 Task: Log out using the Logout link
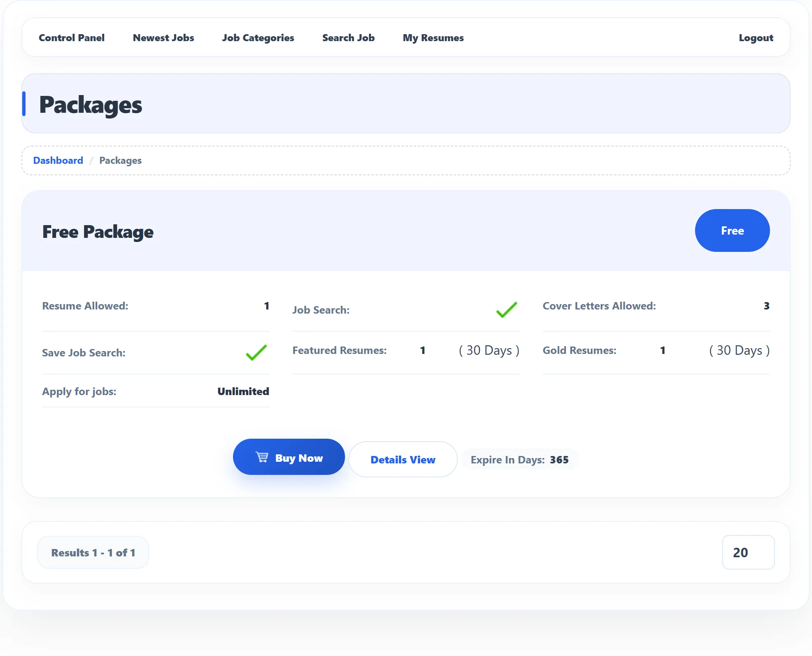[x=756, y=38]
